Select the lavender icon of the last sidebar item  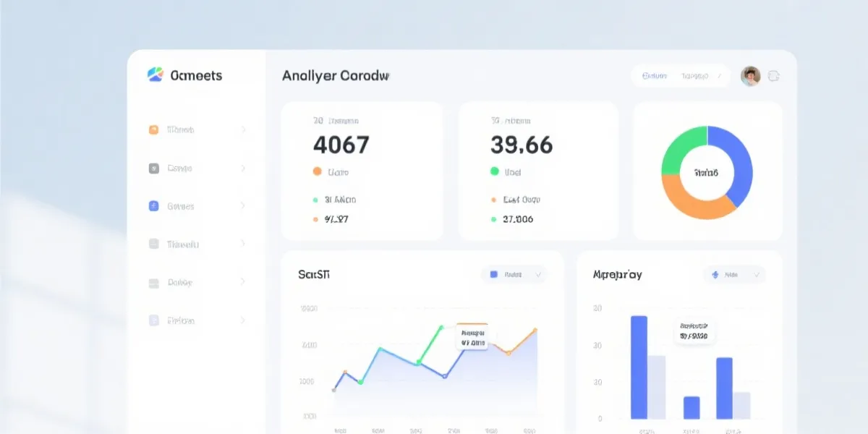coord(153,320)
